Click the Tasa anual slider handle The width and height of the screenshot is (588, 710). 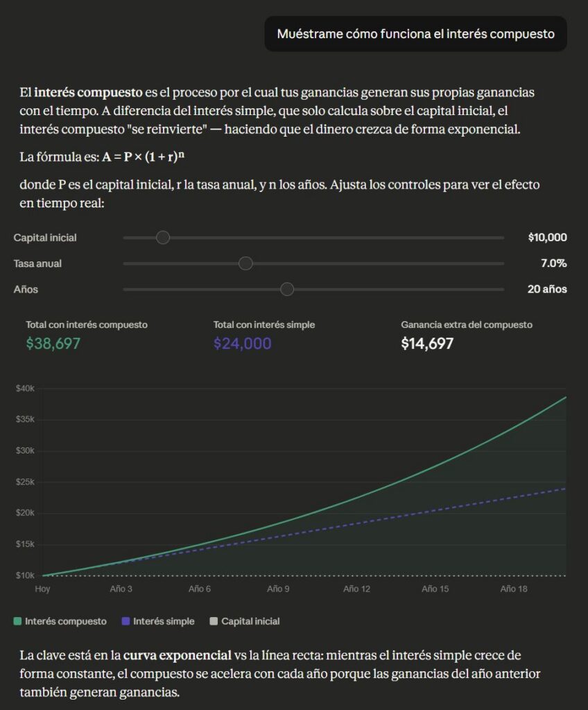(245, 263)
